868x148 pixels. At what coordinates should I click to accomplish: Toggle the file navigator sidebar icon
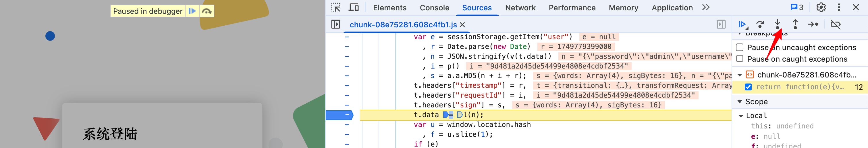[335, 24]
